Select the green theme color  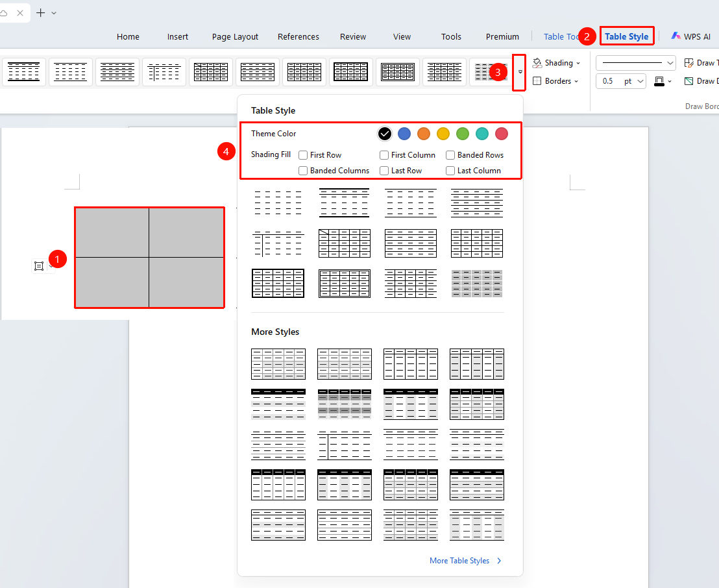(463, 134)
